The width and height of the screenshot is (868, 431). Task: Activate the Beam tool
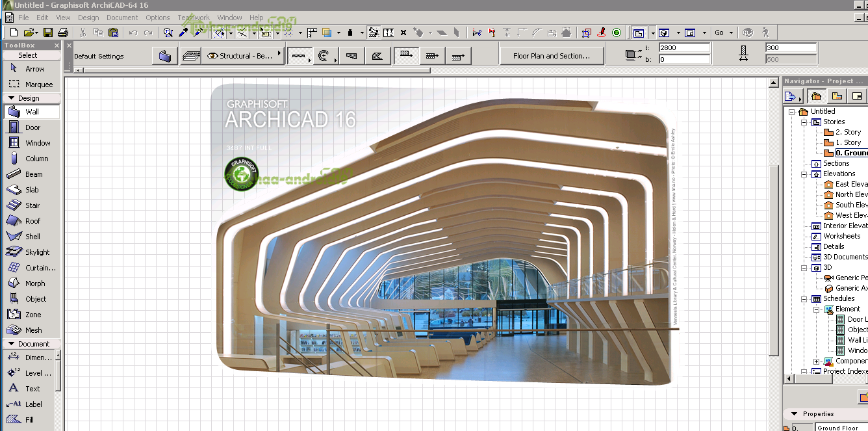point(31,174)
